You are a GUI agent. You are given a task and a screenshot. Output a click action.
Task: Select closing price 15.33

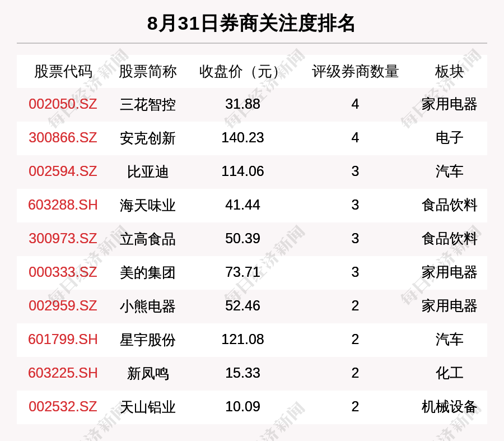242,373
